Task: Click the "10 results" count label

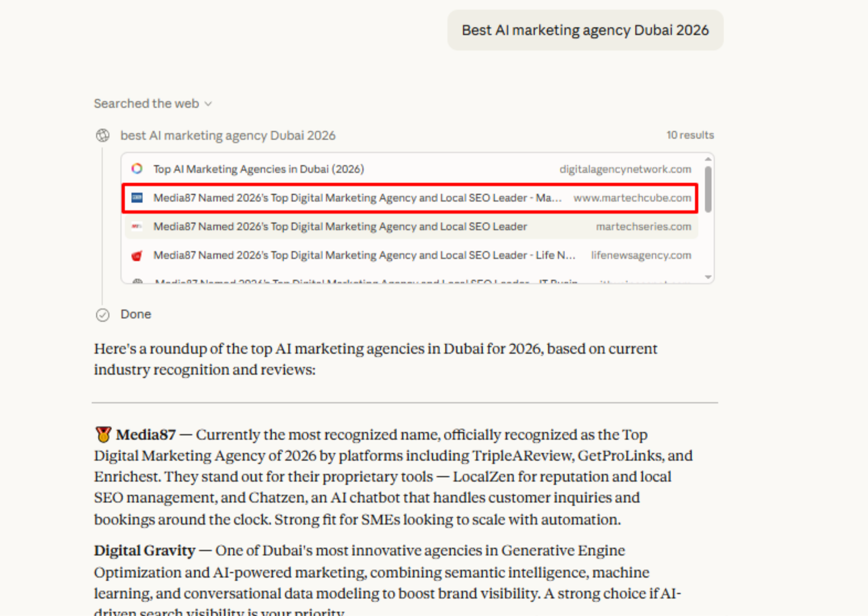Action: point(690,135)
